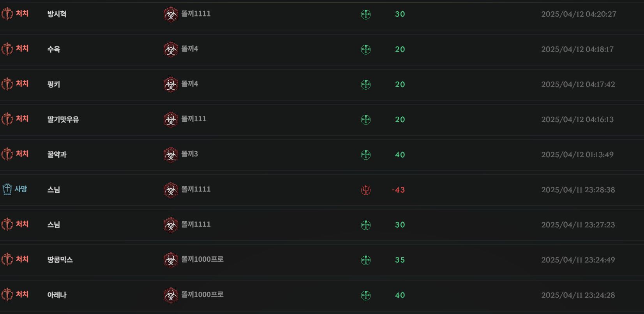
Task: Select the biohazard emblem in the 땅콩믹스 row
Action: (171, 260)
